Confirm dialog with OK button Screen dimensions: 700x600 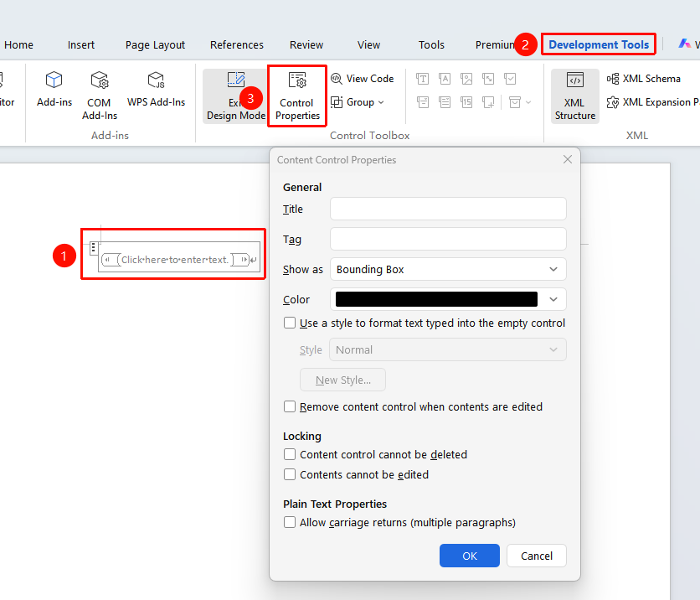tap(470, 556)
